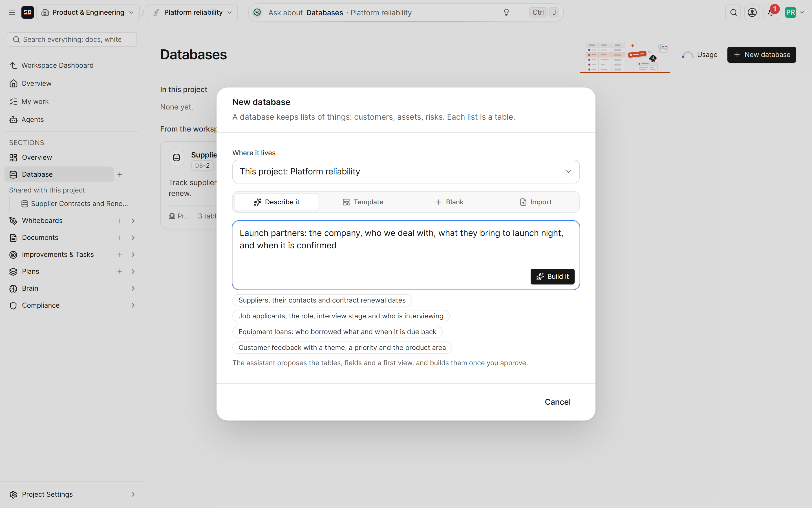Open Agents in the sidebar
Image resolution: width=812 pixels, height=508 pixels.
[72, 120]
